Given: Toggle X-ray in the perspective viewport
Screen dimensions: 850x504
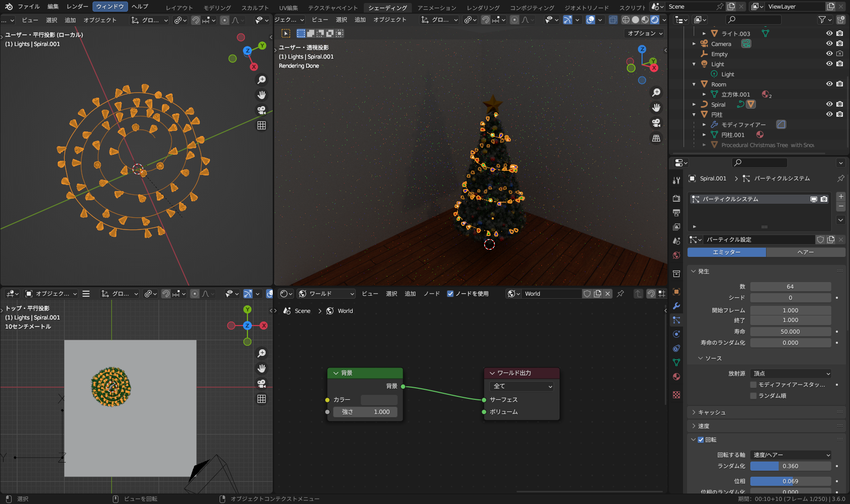Looking at the screenshot, I should tap(613, 20).
